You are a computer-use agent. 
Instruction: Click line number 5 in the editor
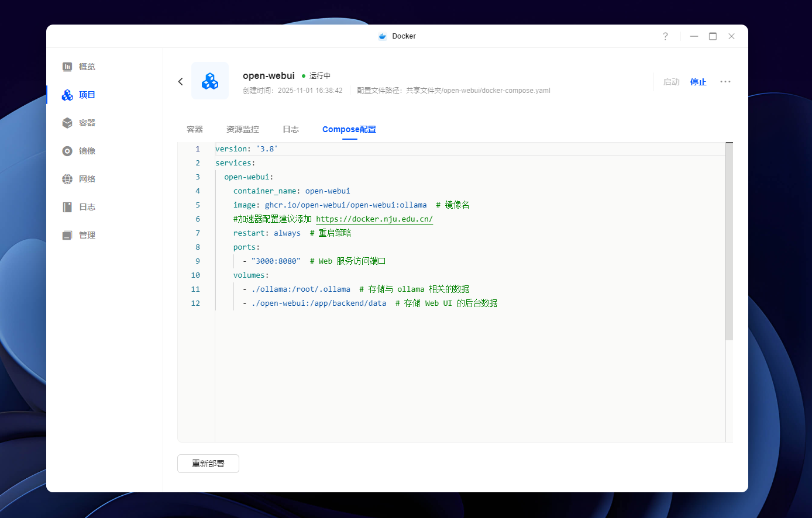(198, 205)
